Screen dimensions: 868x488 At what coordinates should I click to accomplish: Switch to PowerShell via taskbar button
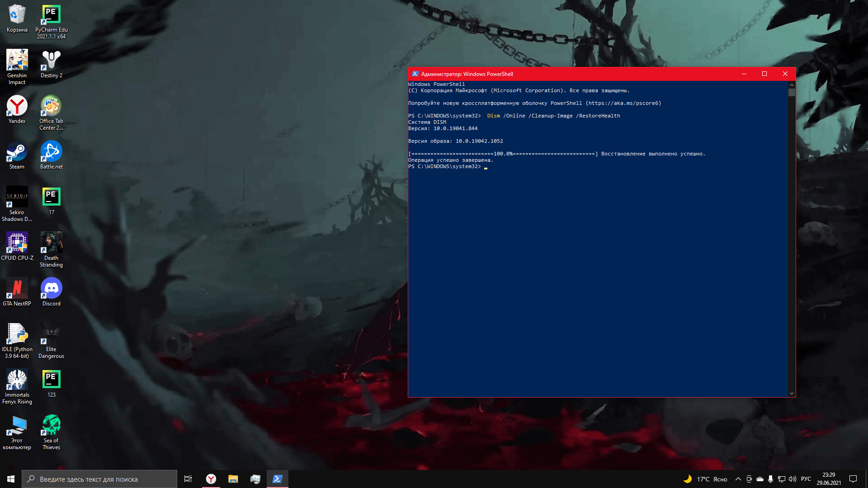click(x=277, y=479)
